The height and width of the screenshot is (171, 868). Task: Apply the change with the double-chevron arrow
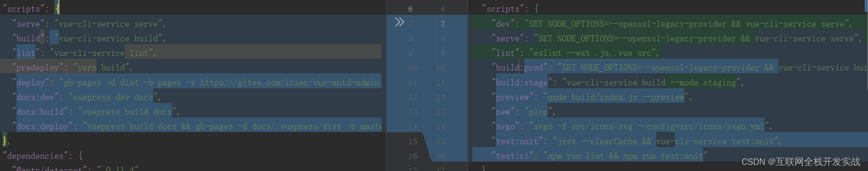coord(399,22)
